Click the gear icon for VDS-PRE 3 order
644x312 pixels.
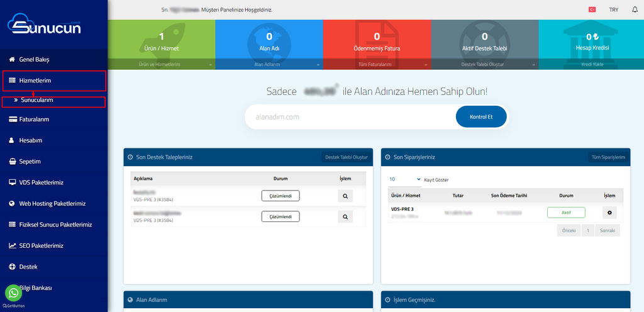click(x=609, y=213)
